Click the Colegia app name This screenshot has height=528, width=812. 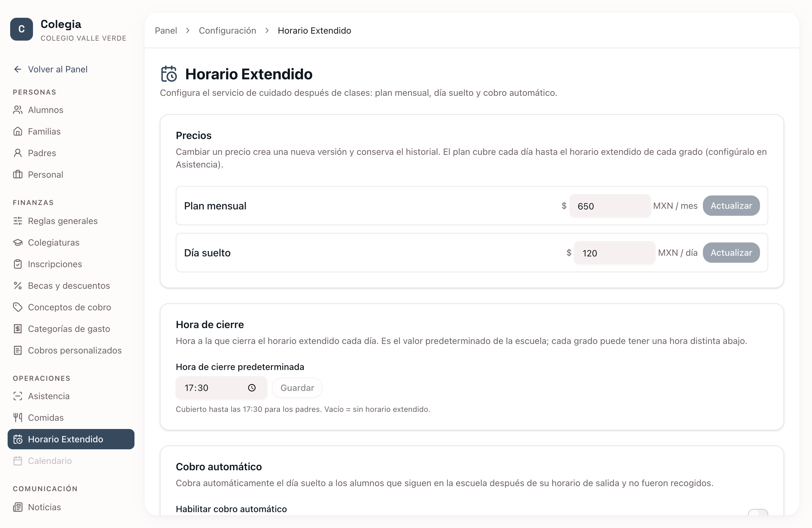point(61,24)
